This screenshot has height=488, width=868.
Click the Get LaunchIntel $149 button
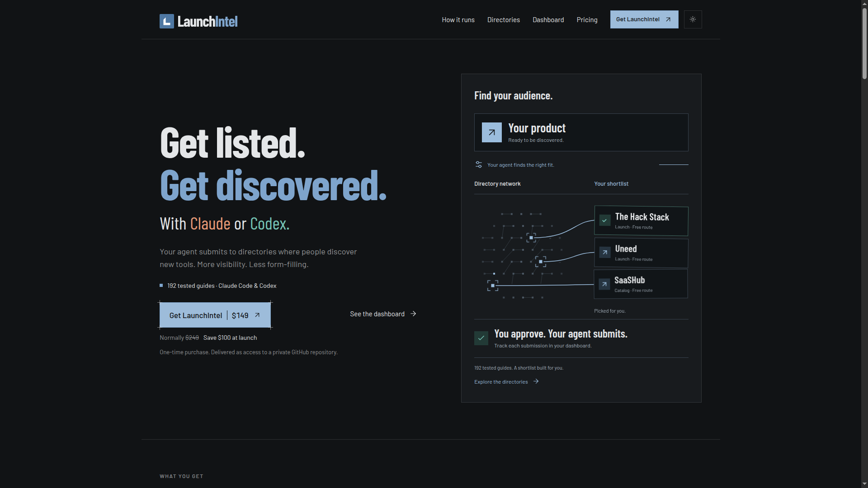[x=215, y=315]
